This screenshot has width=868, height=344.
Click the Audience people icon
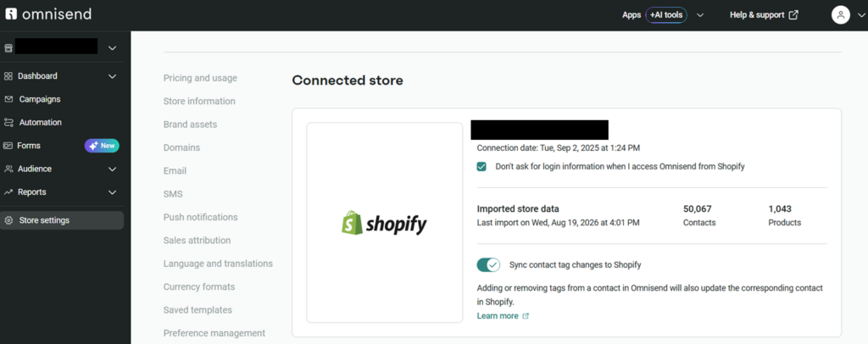pos(8,169)
